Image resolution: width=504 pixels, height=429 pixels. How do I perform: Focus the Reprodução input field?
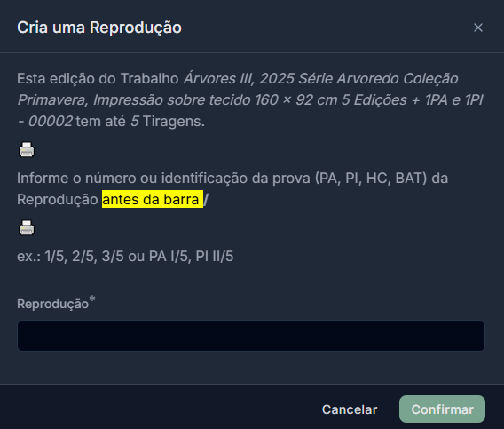click(x=251, y=336)
